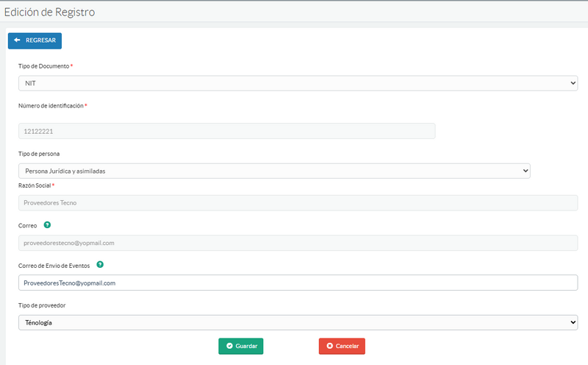Click the X icon on Cancelar

(x=329, y=346)
